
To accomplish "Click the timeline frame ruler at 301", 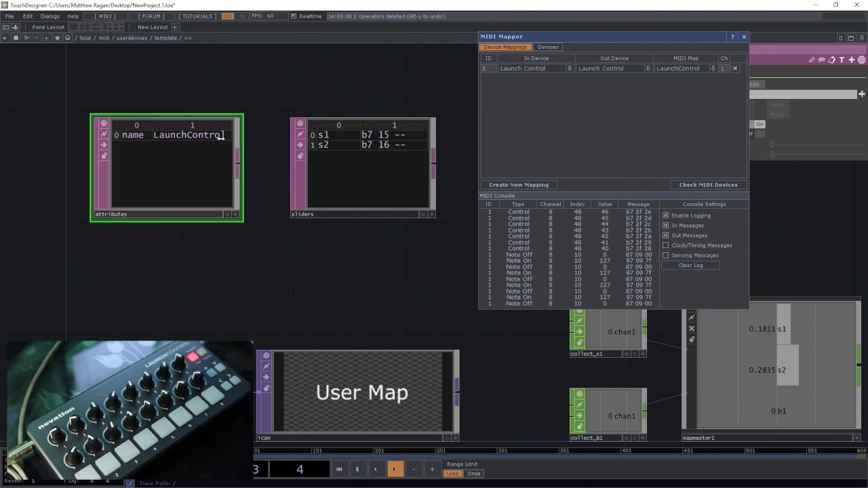I will pos(502,451).
